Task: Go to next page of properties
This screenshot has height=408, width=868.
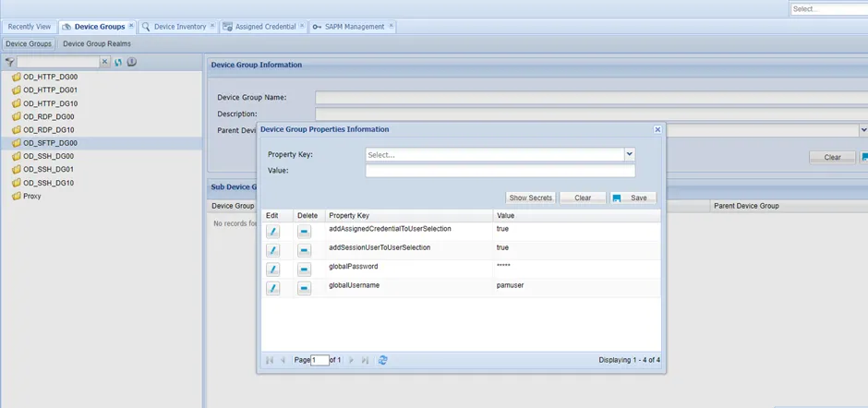Action: tap(352, 360)
